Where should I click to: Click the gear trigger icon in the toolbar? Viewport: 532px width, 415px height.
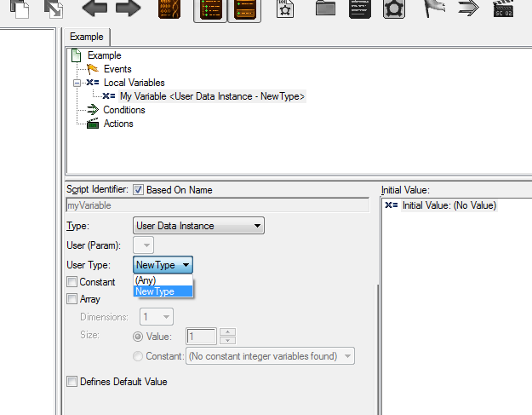pos(394,9)
